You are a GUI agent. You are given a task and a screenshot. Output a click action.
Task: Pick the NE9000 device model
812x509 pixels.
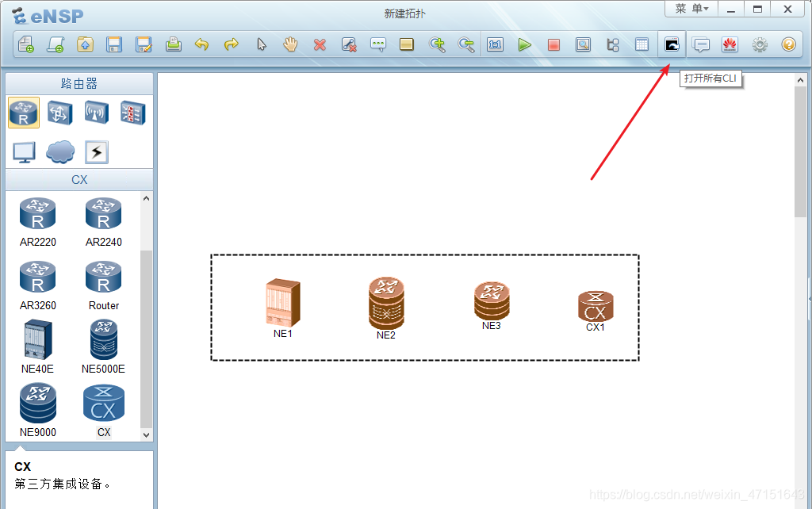(38, 410)
